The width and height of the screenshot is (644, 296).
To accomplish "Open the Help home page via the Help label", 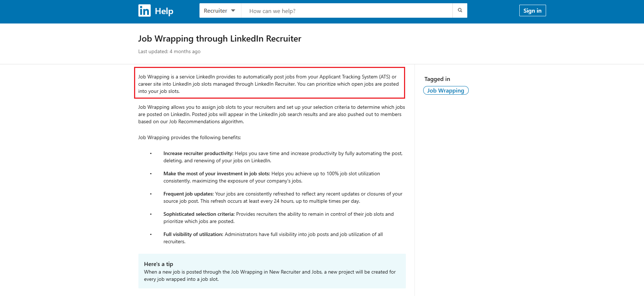I will coord(164,11).
